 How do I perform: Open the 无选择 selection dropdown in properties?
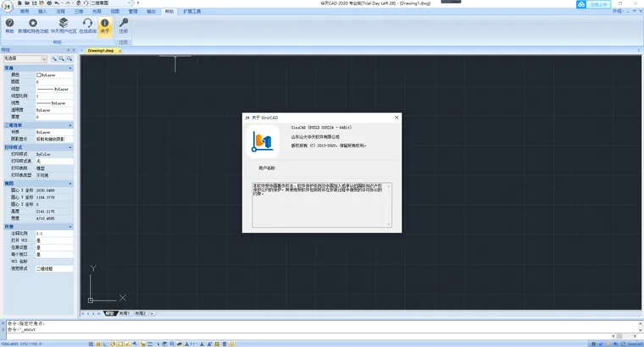tap(25, 59)
